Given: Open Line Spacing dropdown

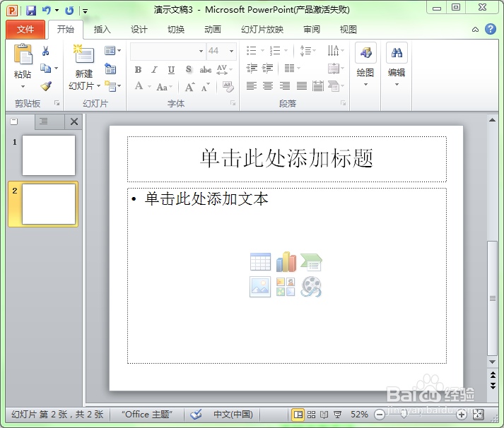Looking at the screenshot, I should tap(307, 51).
